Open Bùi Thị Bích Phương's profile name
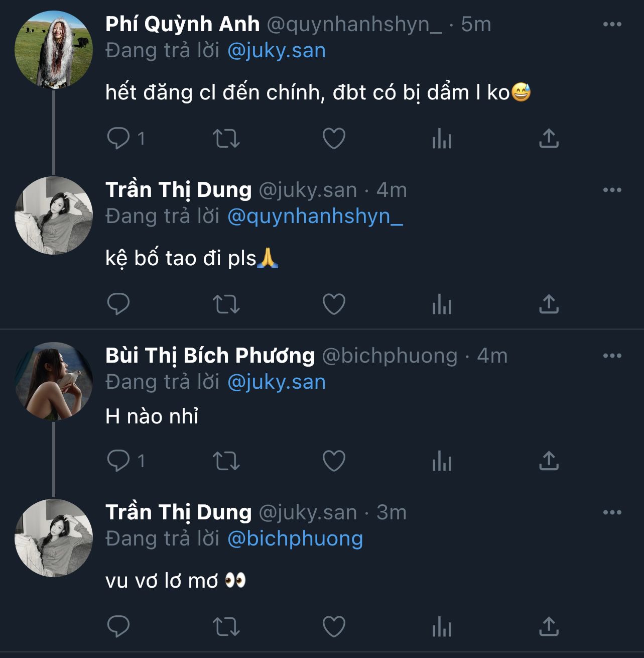The width and height of the screenshot is (644, 658). (x=210, y=356)
